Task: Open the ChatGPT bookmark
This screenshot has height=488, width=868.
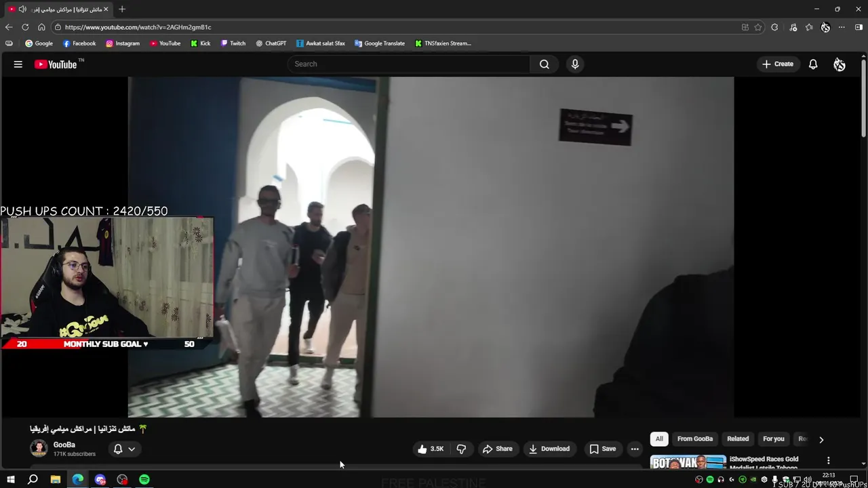Action: [271, 43]
